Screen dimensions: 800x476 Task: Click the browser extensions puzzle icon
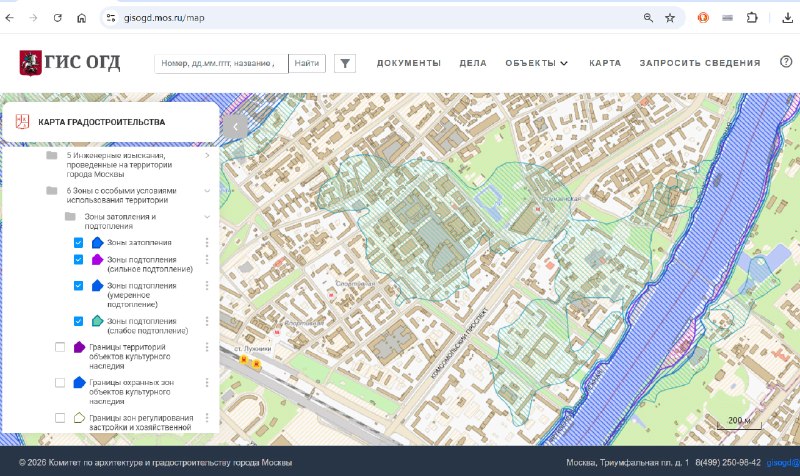pos(752,18)
